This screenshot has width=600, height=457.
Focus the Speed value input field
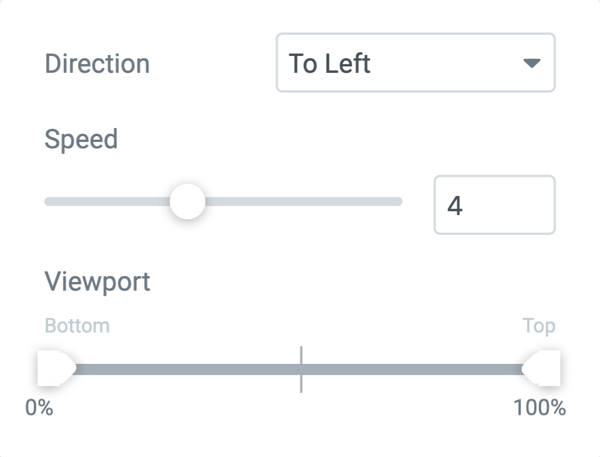pos(493,205)
